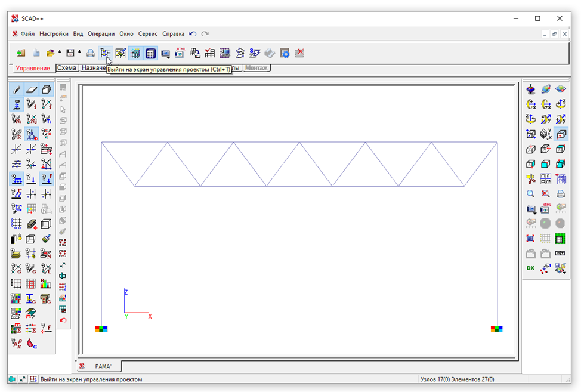Click the cyan icon at the status bar's left end

[12, 379]
